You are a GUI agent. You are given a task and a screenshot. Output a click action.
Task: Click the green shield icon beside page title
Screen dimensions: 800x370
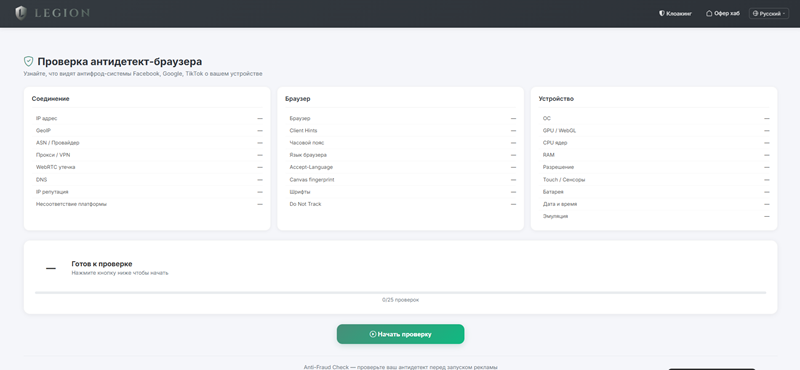29,61
